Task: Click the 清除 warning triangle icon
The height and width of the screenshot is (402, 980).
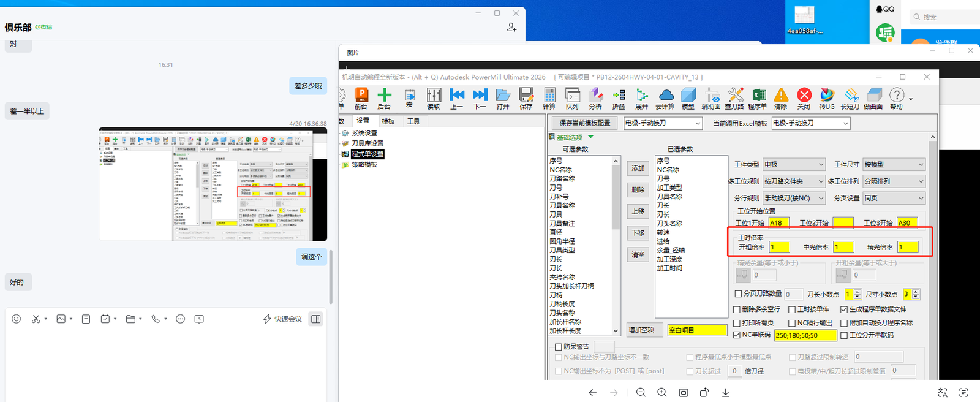Action: 781,98
